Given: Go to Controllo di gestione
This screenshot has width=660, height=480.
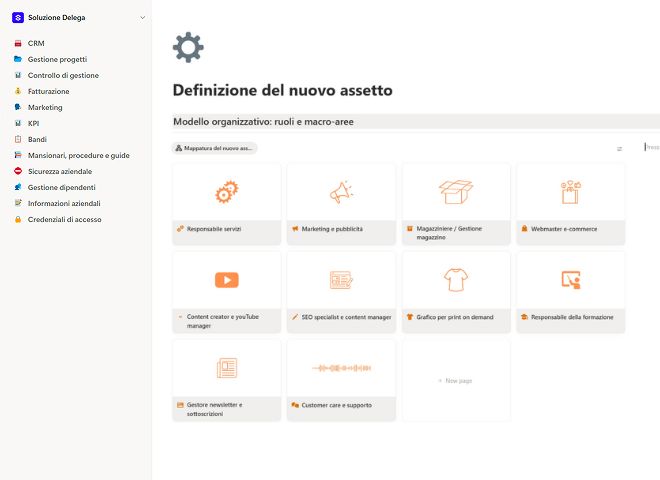Looking at the screenshot, I should (x=63, y=75).
